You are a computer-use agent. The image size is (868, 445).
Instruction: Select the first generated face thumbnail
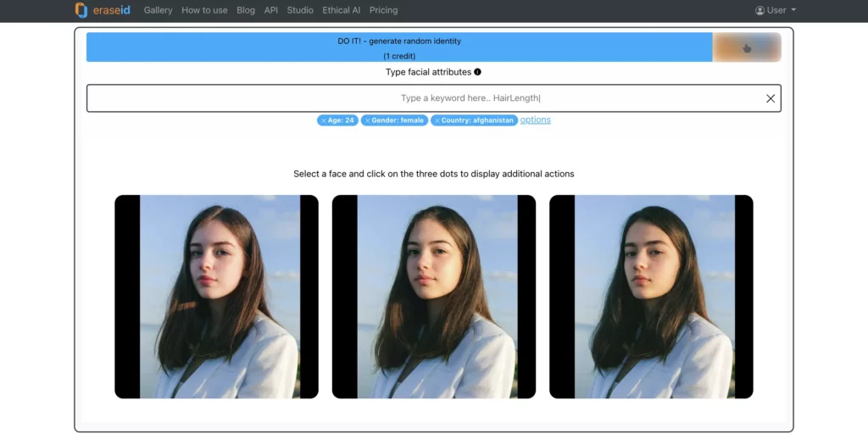point(216,297)
